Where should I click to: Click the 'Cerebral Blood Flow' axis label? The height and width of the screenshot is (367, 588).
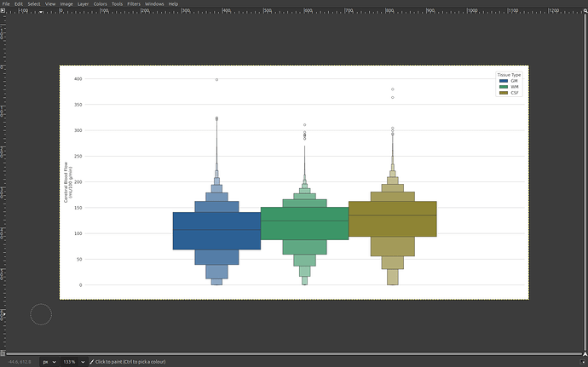tap(66, 182)
